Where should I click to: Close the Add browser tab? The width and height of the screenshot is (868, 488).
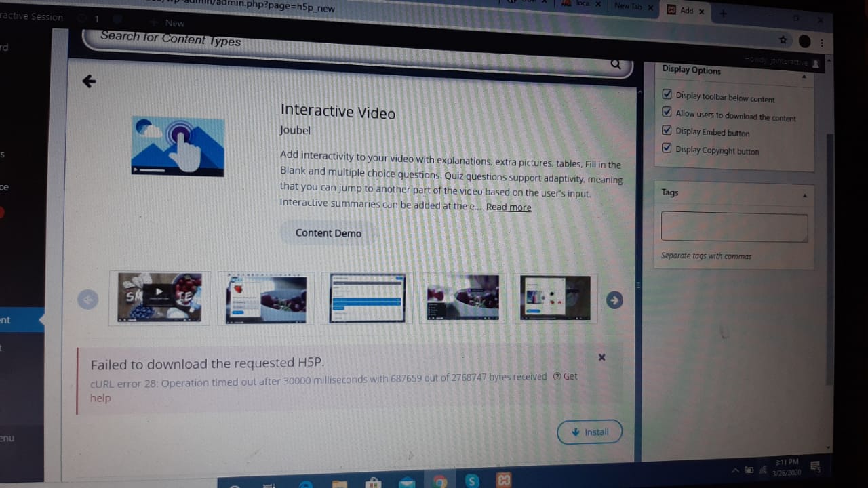coord(701,12)
